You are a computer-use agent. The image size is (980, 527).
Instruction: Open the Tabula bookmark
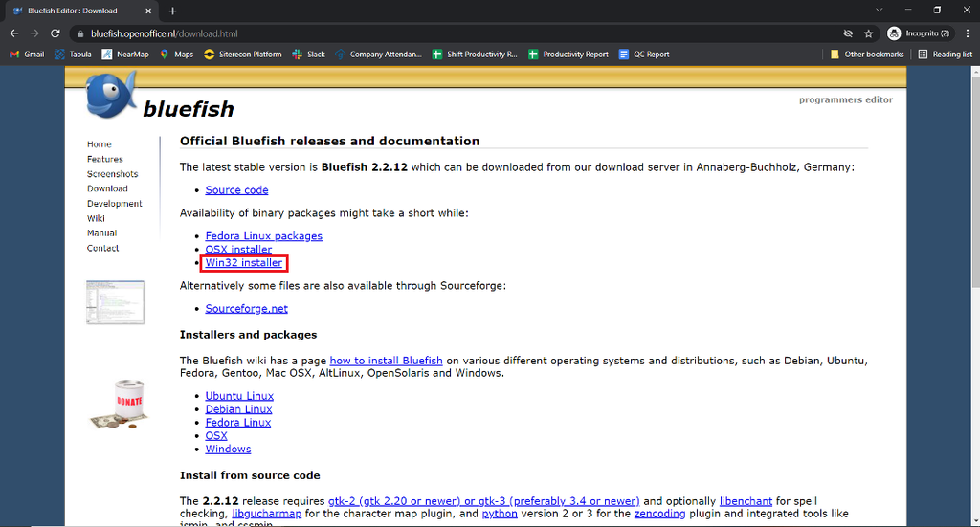73,55
